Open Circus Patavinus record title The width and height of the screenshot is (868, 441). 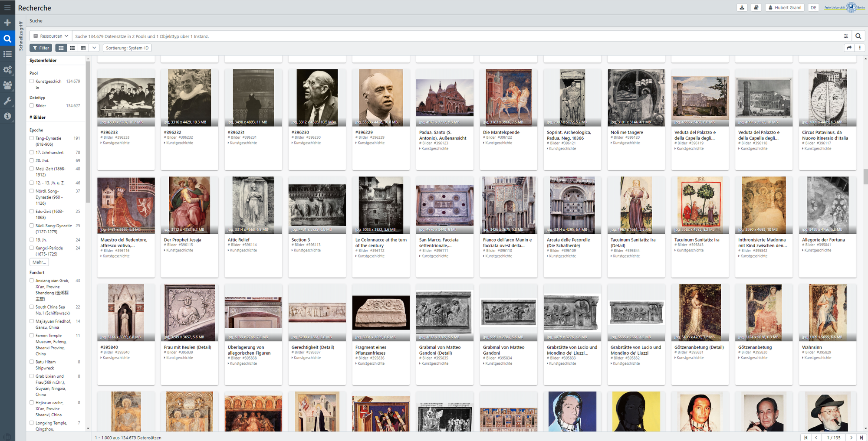[x=825, y=135]
